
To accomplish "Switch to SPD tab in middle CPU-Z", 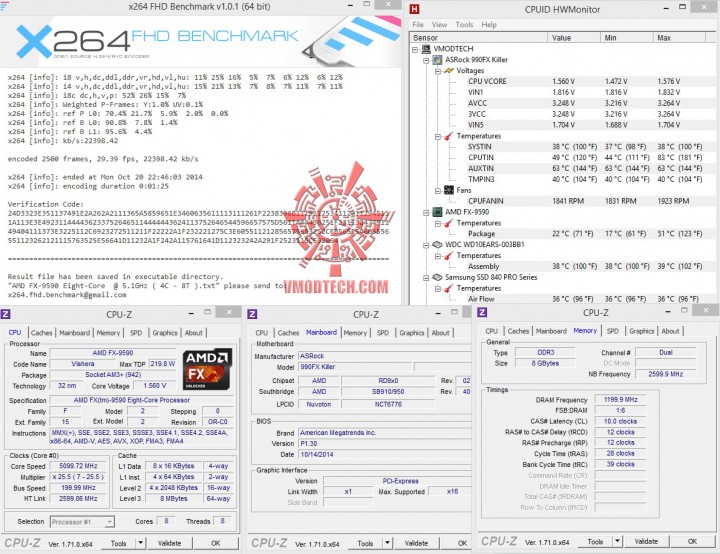I will pos(383,333).
